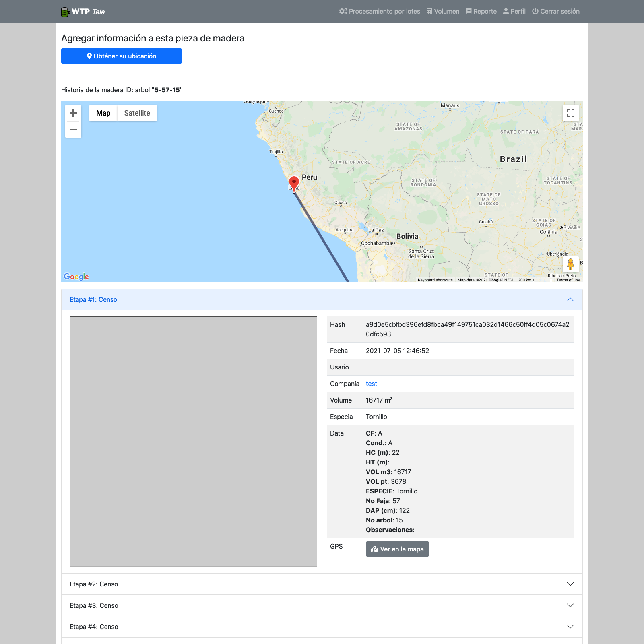Click the VOL pt: 3678 line

[x=386, y=481]
